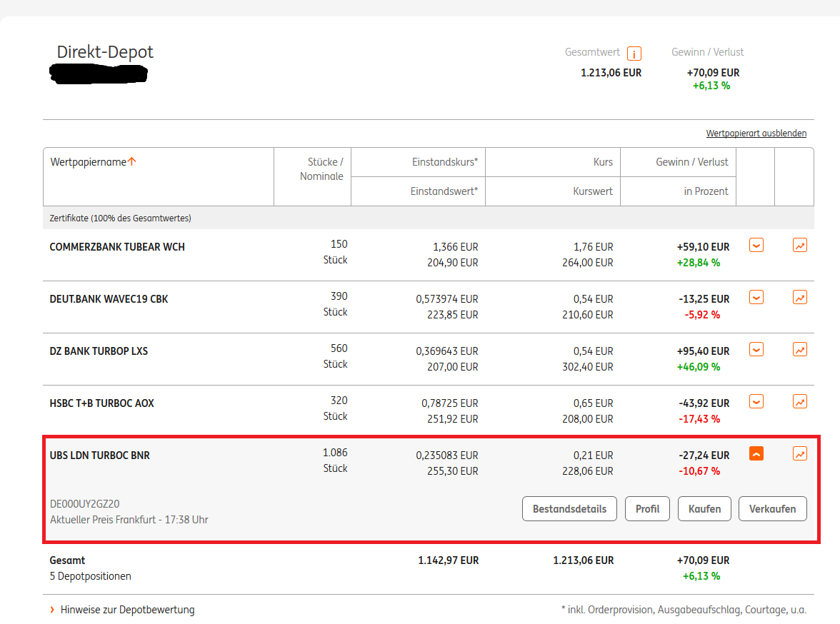Screen dimensions: 840x624
Task: Expand the DZ BANK TURBOP LXS row
Action: point(756,350)
